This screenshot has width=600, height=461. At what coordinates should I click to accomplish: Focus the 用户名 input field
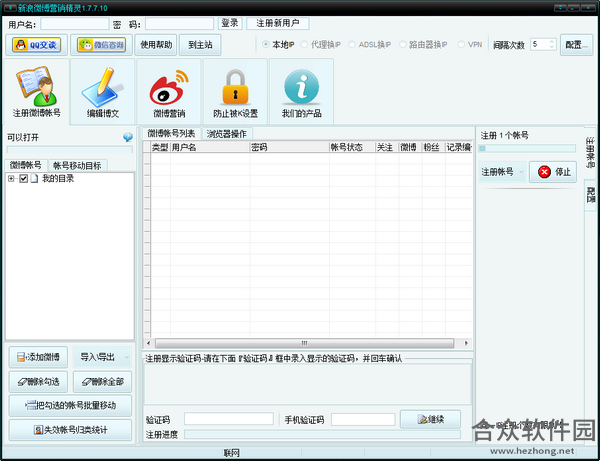click(75, 24)
